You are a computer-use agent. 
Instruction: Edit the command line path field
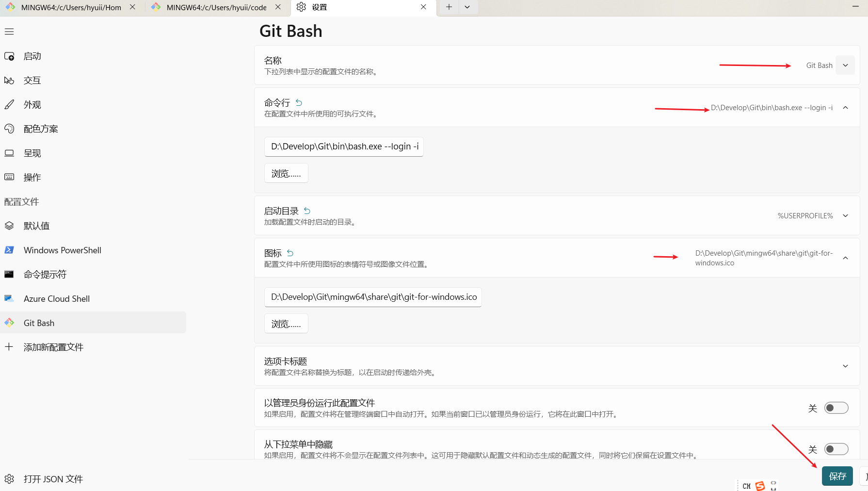click(x=344, y=147)
